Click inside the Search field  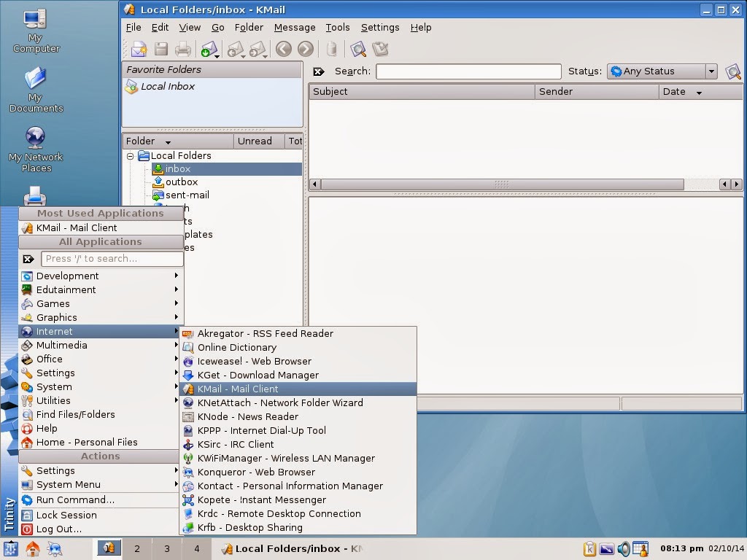pos(468,71)
